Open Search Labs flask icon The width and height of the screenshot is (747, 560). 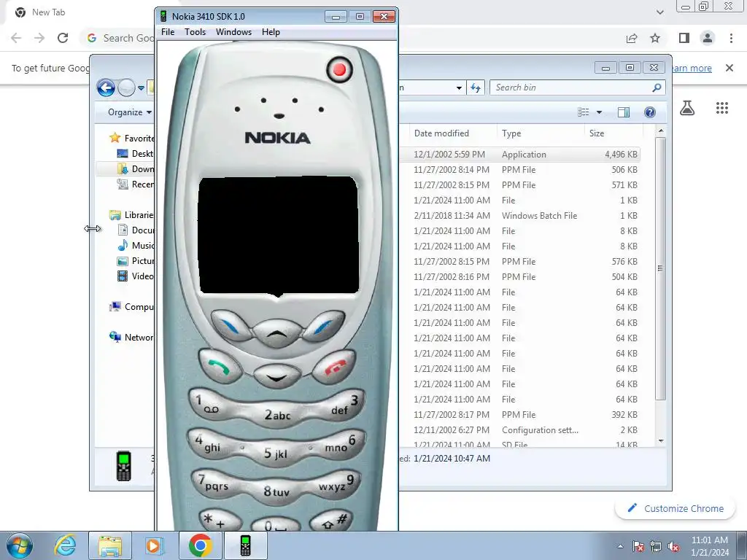pyautogui.click(x=686, y=108)
